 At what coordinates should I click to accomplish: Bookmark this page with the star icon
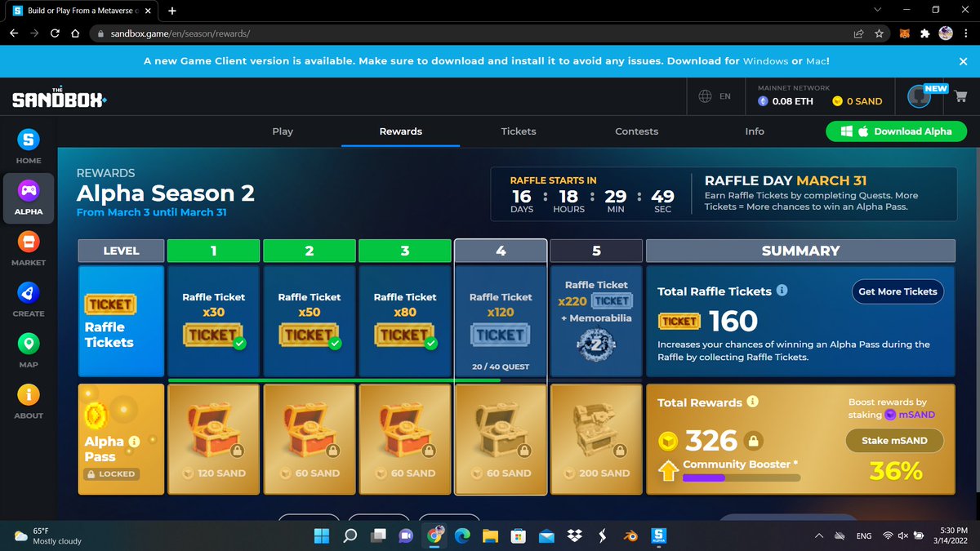pyautogui.click(x=879, y=34)
